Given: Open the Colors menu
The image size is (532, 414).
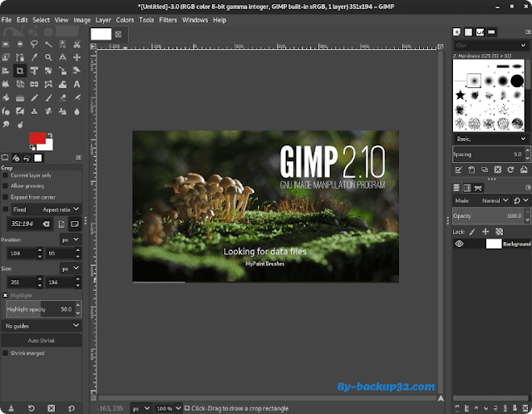Looking at the screenshot, I should [x=125, y=20].
